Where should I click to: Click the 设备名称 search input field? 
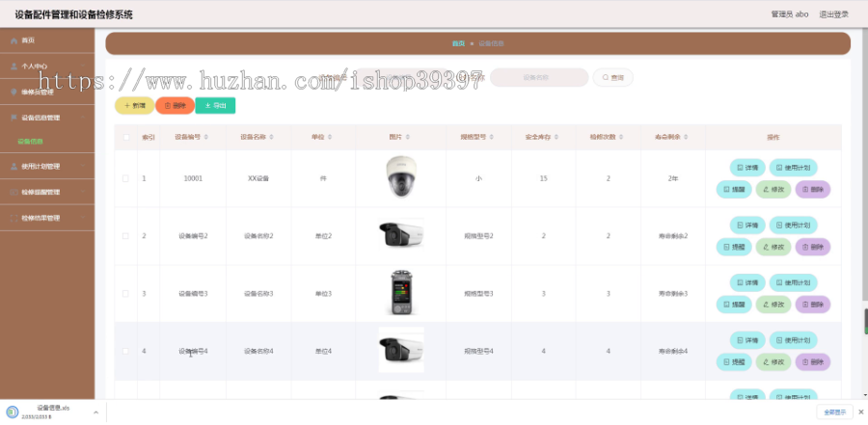[x=539, y=77]
